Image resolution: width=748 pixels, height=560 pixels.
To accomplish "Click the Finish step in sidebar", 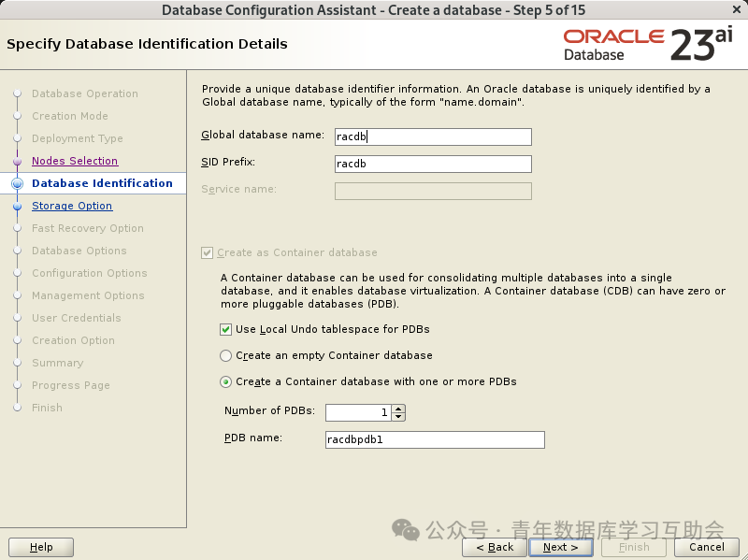I will [48, 408].
